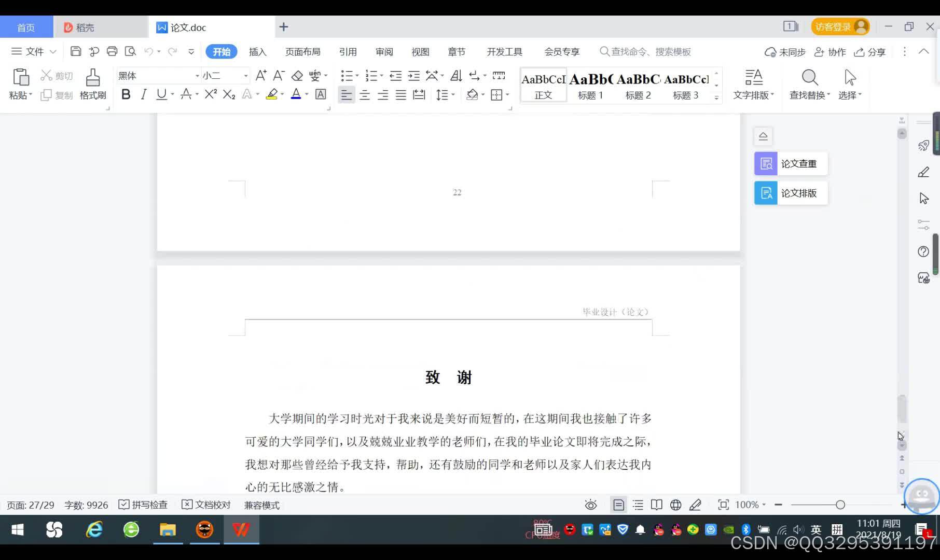This screenshot has width=940, height=560.
Task: Toggle right text alignment
Action: point(383,94)
